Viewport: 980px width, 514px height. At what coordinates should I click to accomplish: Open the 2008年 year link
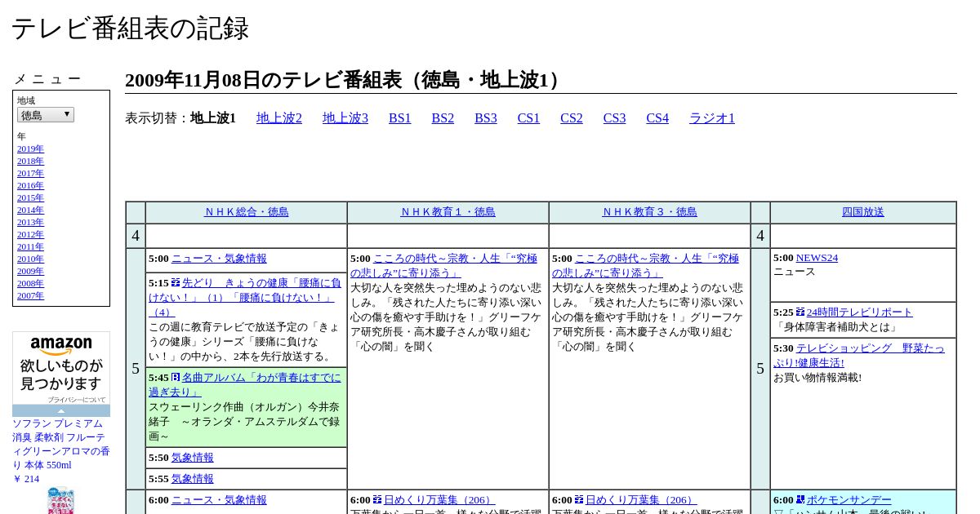click(30, 283)
